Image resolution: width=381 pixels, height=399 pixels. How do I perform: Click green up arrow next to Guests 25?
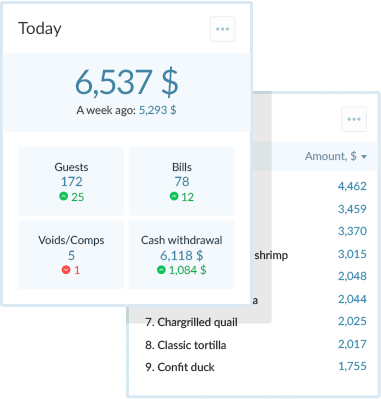[64, 196]
